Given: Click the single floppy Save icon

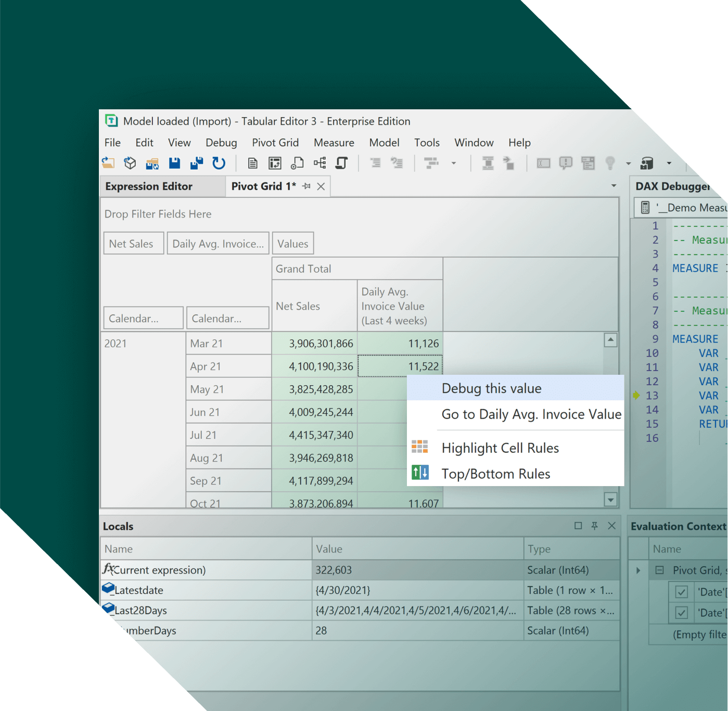Looking at the screenshot, I should tap(174, 163).
